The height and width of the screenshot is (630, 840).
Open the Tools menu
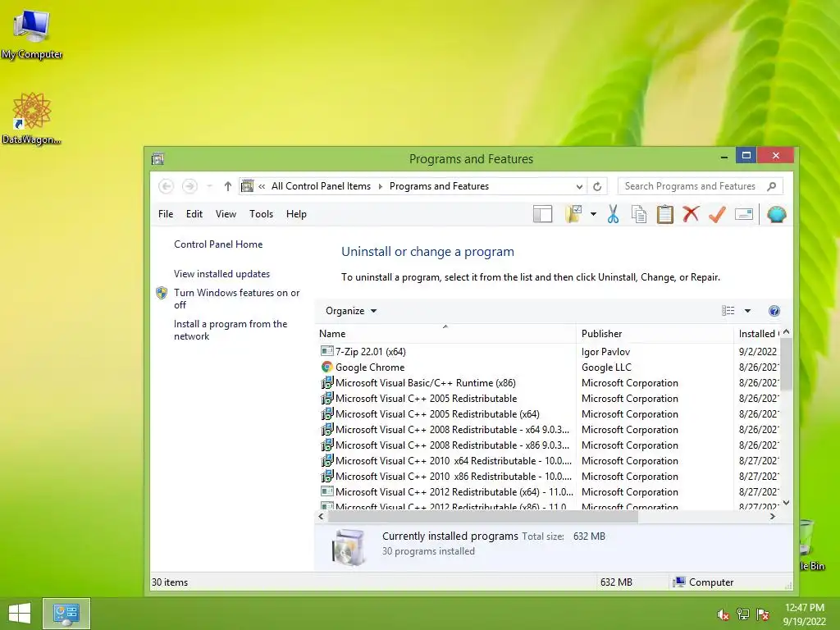(261, 214)
